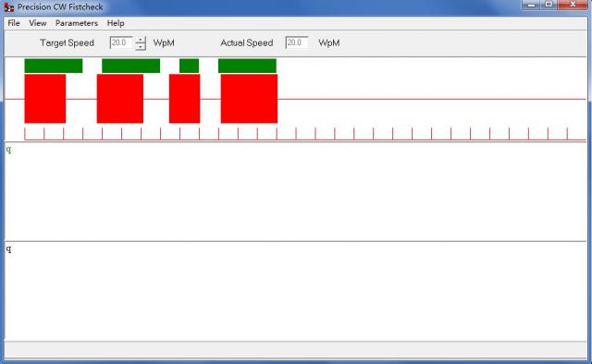This screenshot has height=364, width=592.
Task: Open the File menu
Action: 14,23
